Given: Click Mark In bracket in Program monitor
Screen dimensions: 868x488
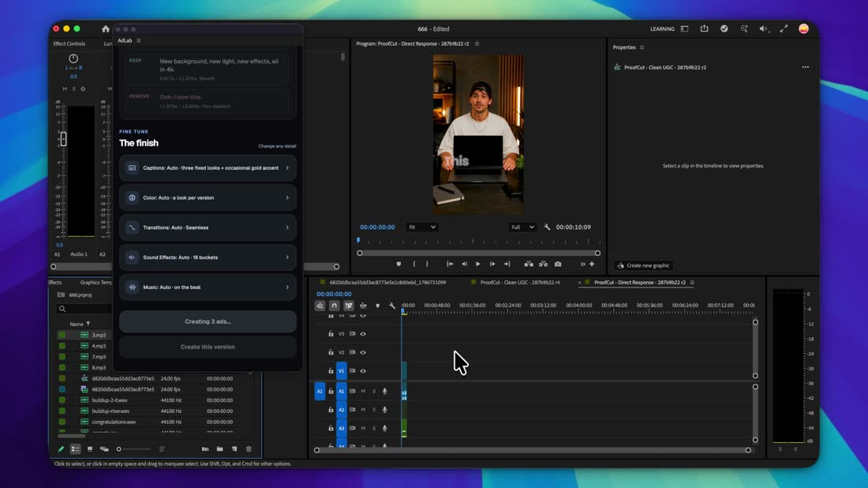Looking at the screenshot, I should (x=414, y=265).
